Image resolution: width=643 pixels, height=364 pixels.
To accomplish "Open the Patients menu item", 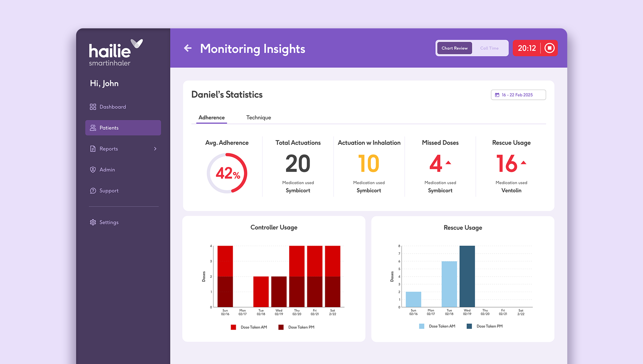I will tap(123, 128).
